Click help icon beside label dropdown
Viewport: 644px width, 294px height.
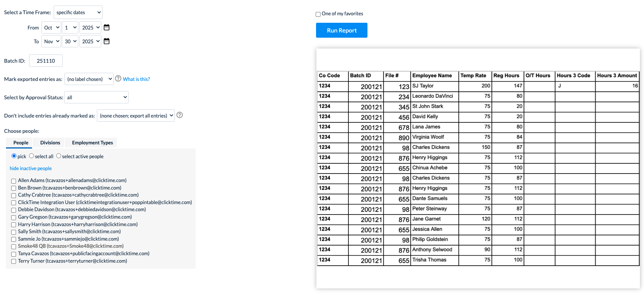[118, 78]
